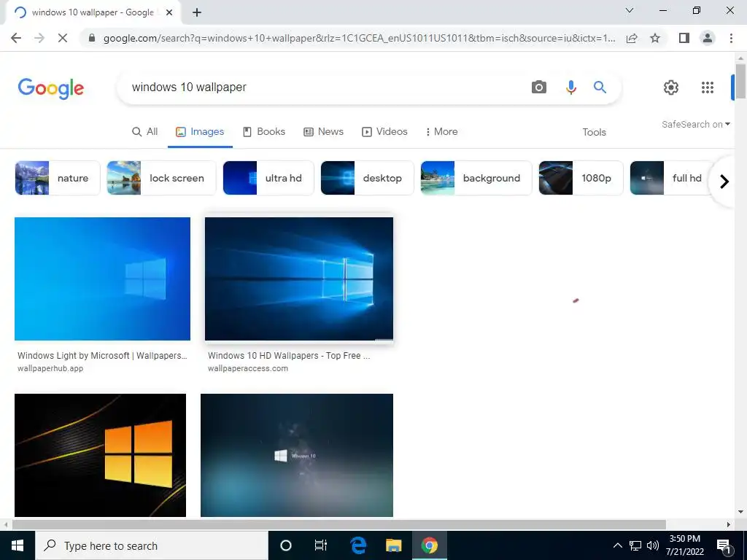View site information lock icon
The height and width of the screenshot is (560, 747).
point(91,38)
